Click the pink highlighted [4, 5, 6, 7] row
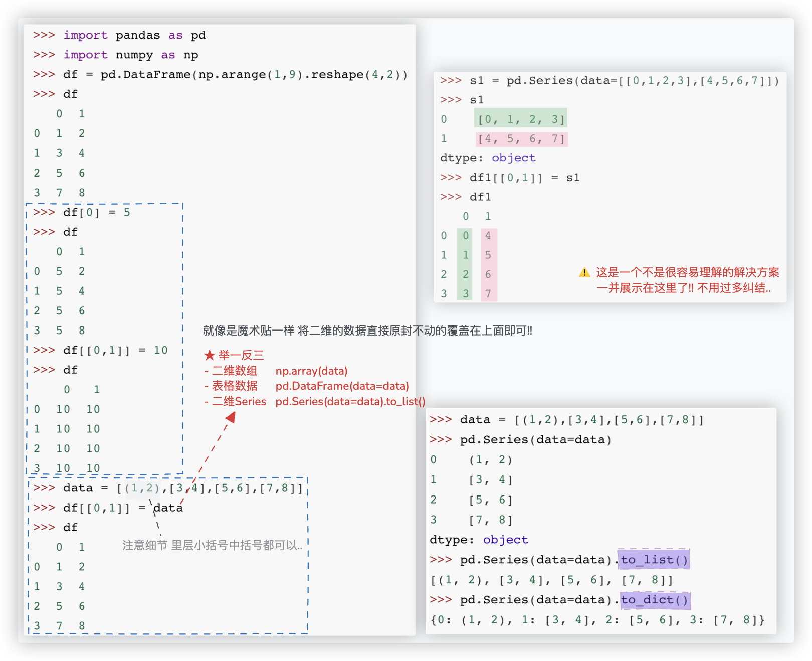The image size is (812, 661). (521, 139)
